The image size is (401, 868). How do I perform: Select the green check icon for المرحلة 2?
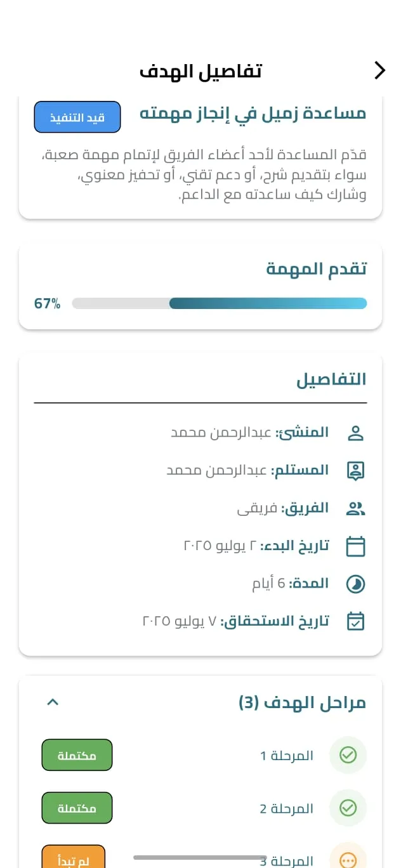click(348, 808)
